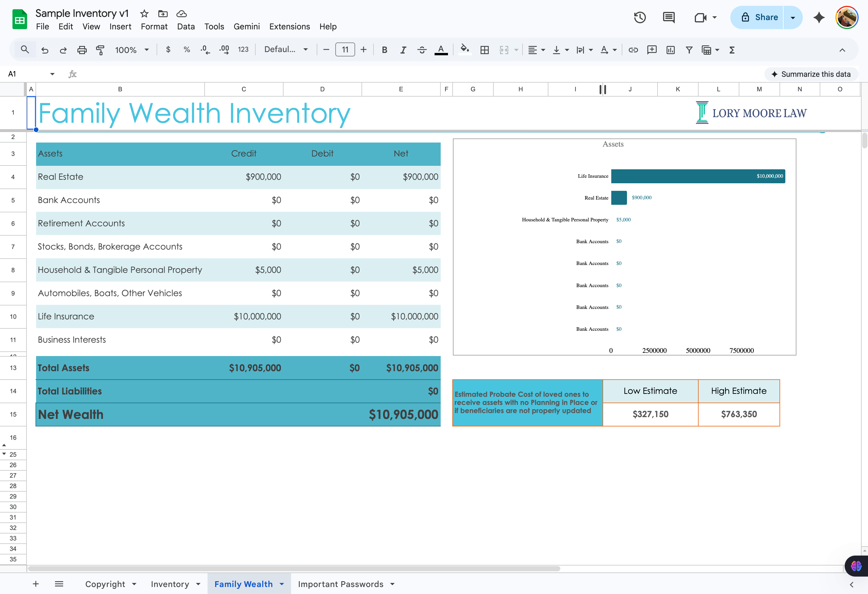The image size is (868, 594).
Task: Open the zoom level dropdown
Action: [x=132, y=50]
